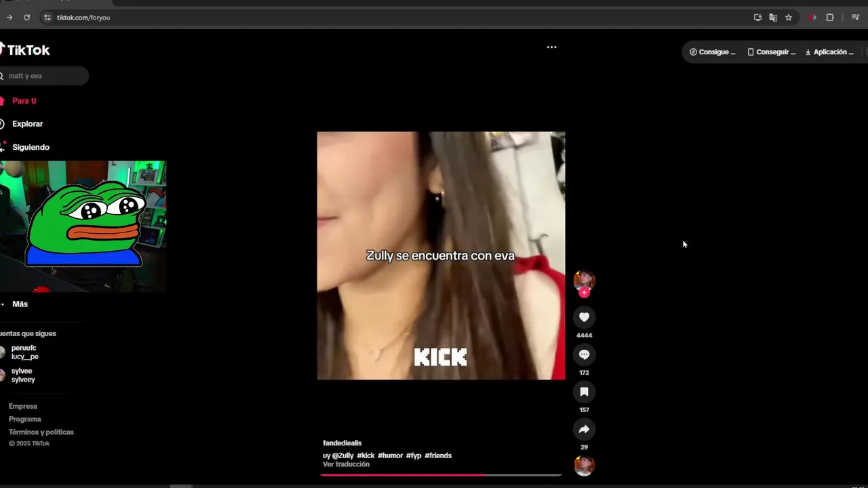Click the install app icon in address bar
The height and width of the screenshot is (488, 868).
pyautogui.click(x=757, y=18)
